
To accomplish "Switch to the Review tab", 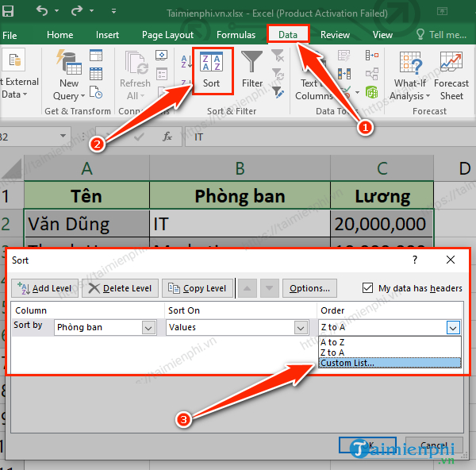I will 335,35.
